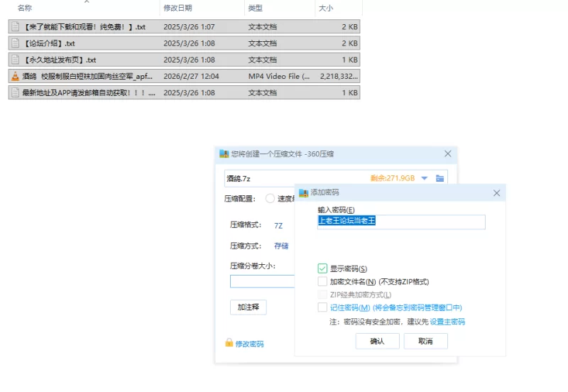Click the 添加密码 dialog title icon
The image size is (568, 392).
304,192
